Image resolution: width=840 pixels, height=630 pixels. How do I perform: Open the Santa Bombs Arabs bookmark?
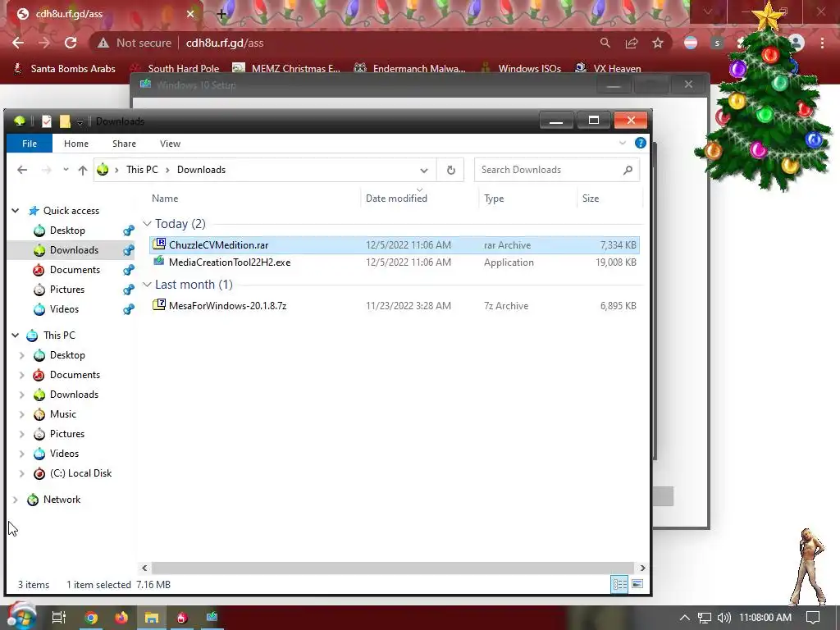click(64, 69)
